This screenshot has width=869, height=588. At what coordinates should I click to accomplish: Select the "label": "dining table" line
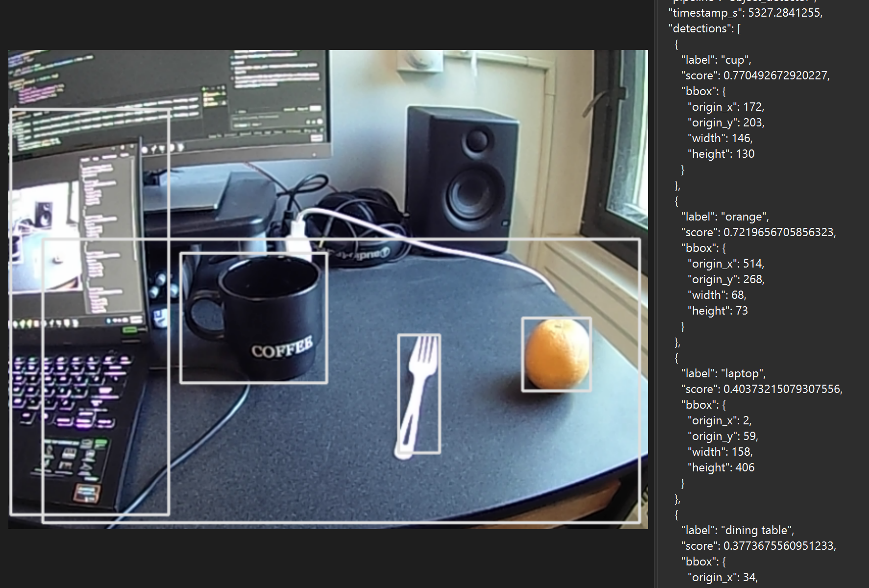pos(737,530)
